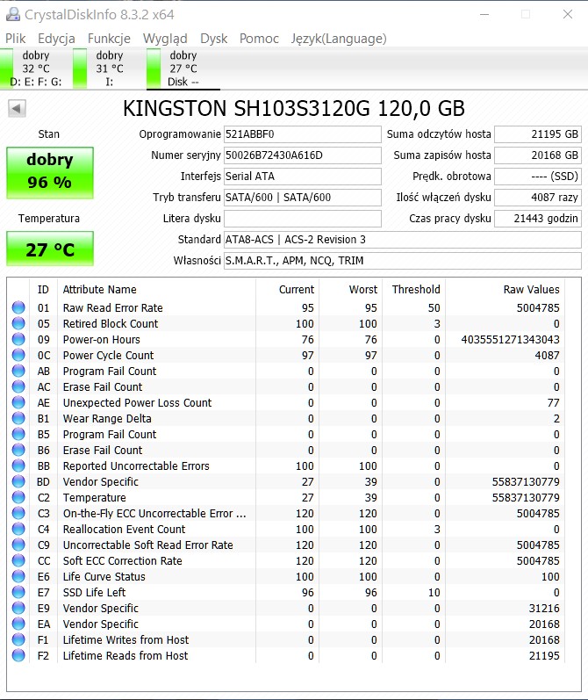Screen dimensions: 588x700
Task: Click the Attribute Name column header
Action: click(156, 290)
